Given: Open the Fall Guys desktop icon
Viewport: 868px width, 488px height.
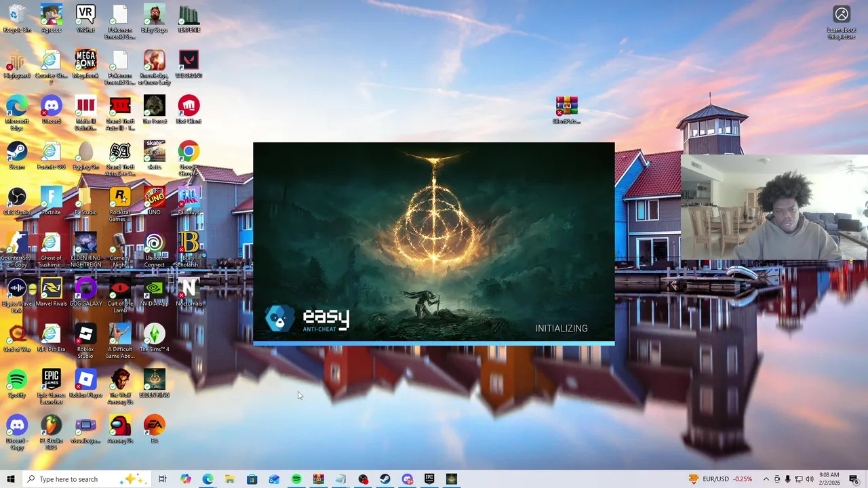Looking at the screenshot, I should pos(189,201).
